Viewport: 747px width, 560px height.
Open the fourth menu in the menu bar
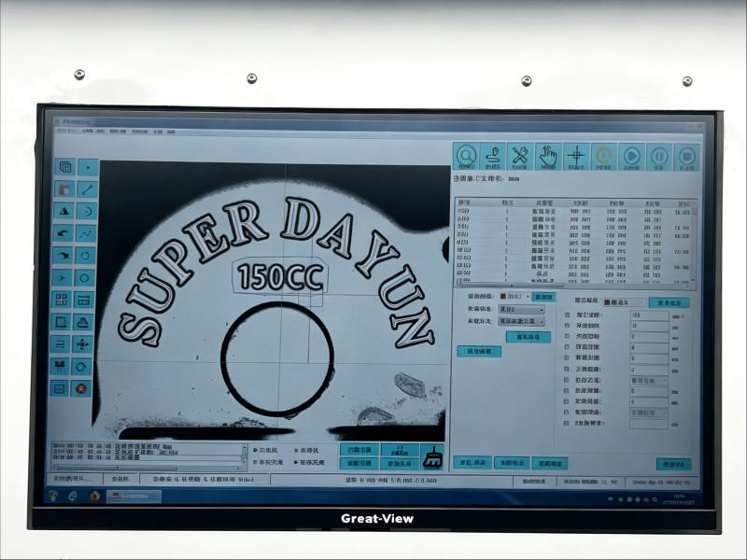pos(139,131)
